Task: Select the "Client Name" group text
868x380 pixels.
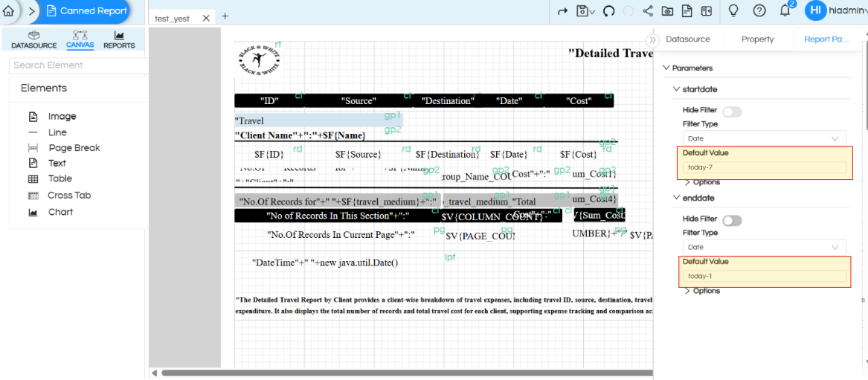Action: coord(300,135)
